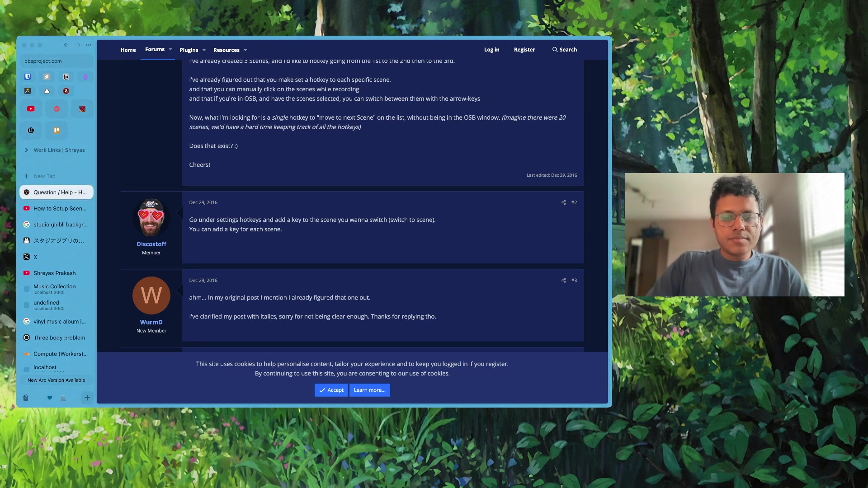Expand the Plugins dropdown arrow

(204, 50)
